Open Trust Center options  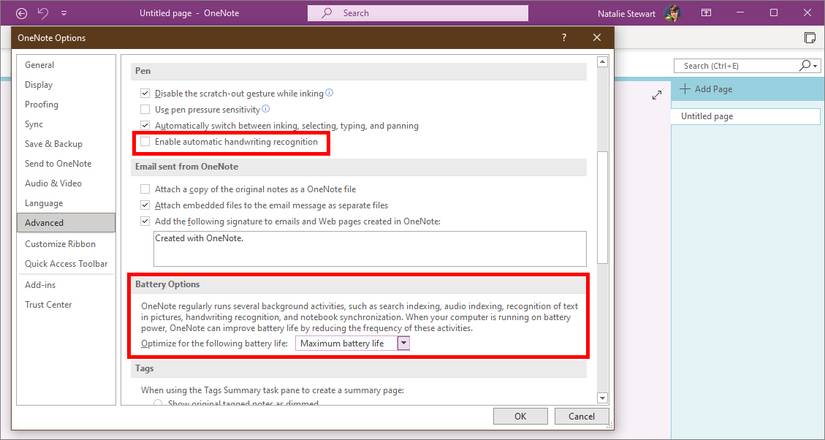coord(66,304)
